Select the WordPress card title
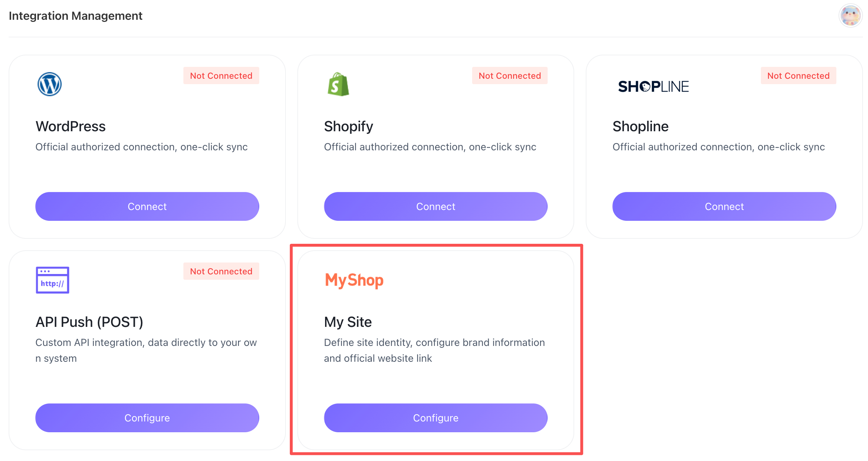The height and width of the screenshot is (461, 868). (70, 126)
